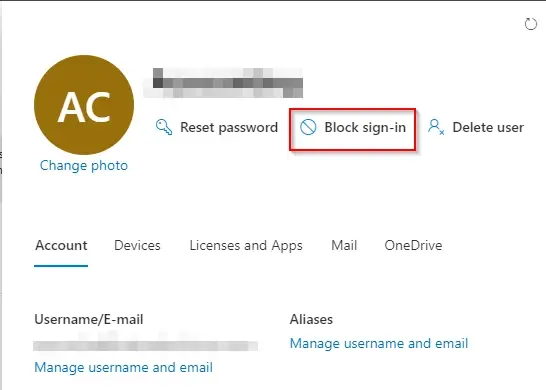
Task: Click the Aliases heading
Action: click(x=311, y=319)
